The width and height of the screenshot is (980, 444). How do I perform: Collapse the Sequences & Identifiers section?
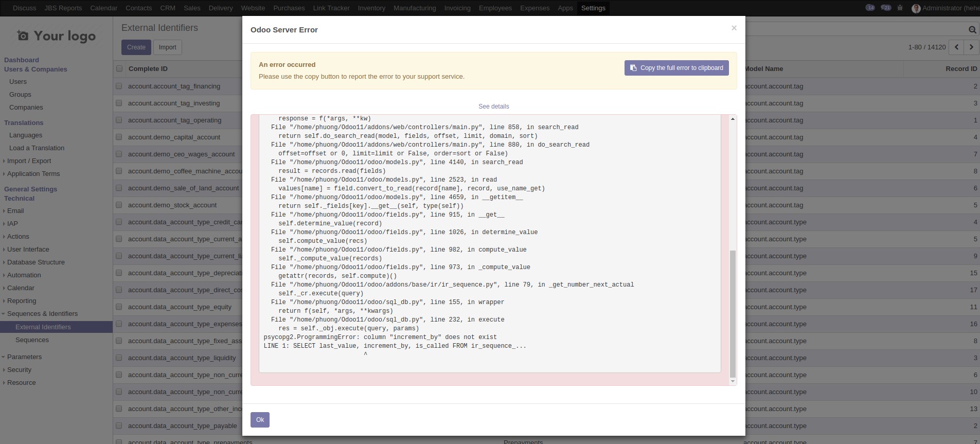click(x=42, y=313)
